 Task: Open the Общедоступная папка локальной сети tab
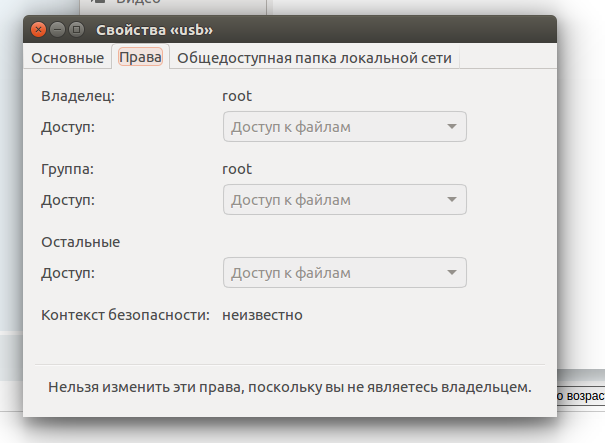click(314, 58)
